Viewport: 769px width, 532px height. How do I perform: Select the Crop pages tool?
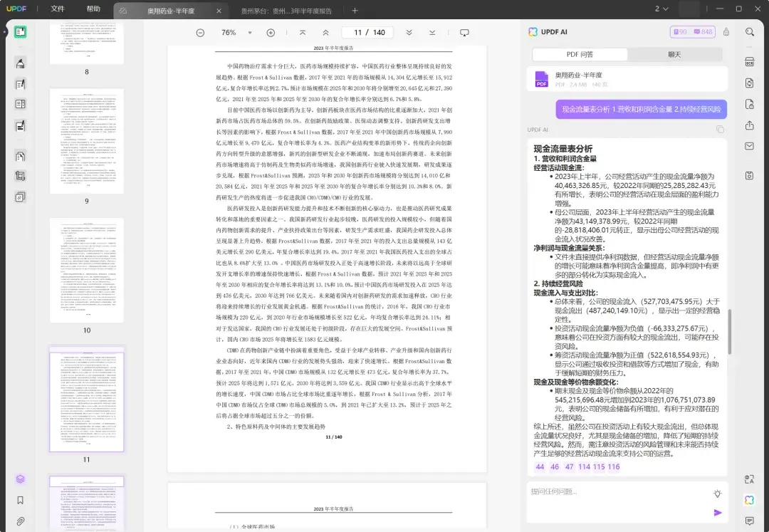(x=20, y=176)
